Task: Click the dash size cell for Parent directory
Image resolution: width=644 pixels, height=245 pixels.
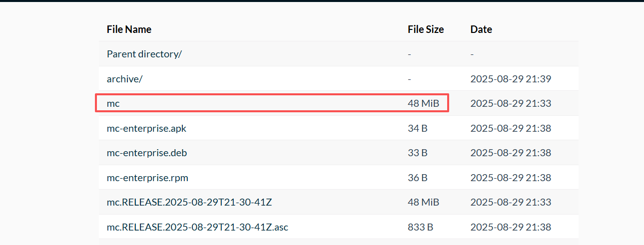Action: pyautogui.click(x=409, y=54)
